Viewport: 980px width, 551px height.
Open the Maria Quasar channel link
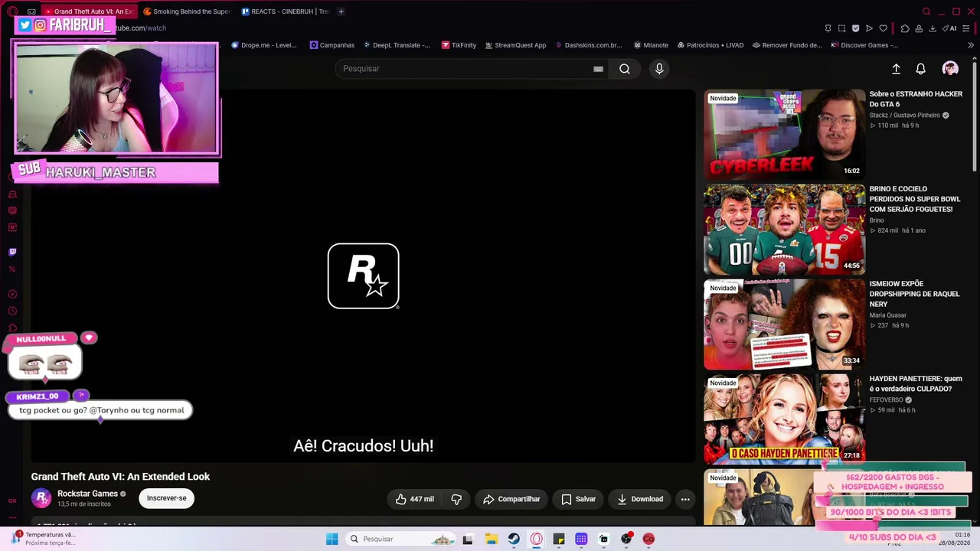pos(887,315)
